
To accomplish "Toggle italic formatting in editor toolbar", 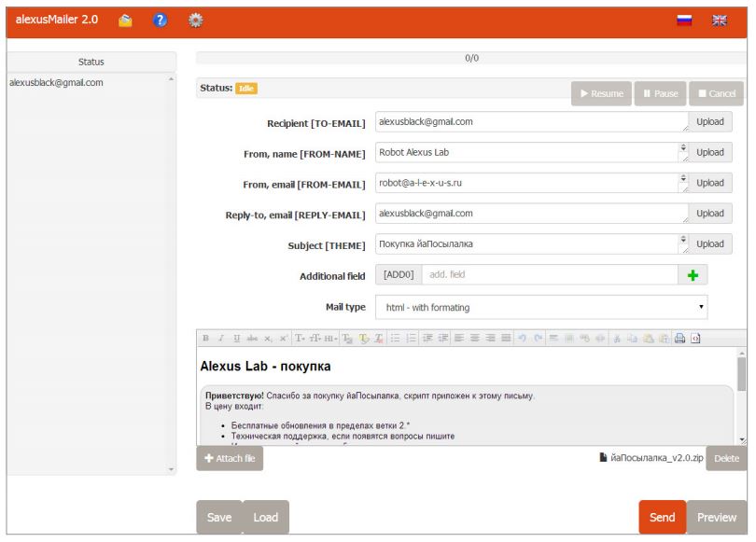I will tap(221, 339).
